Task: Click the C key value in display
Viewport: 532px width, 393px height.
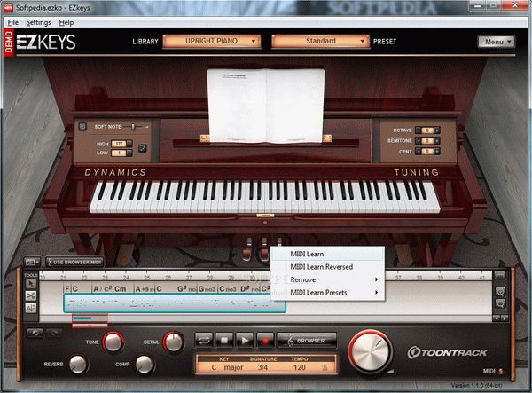Action: [x=214, y=367]
